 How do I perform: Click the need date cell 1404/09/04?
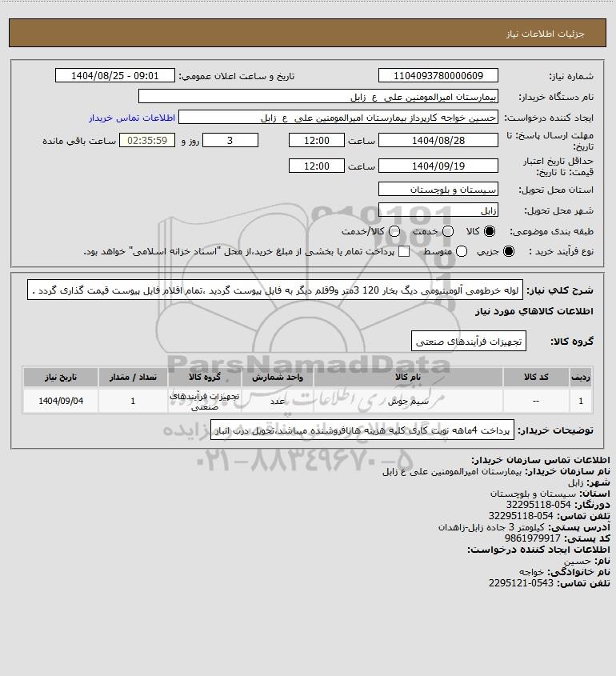[61, 402]
